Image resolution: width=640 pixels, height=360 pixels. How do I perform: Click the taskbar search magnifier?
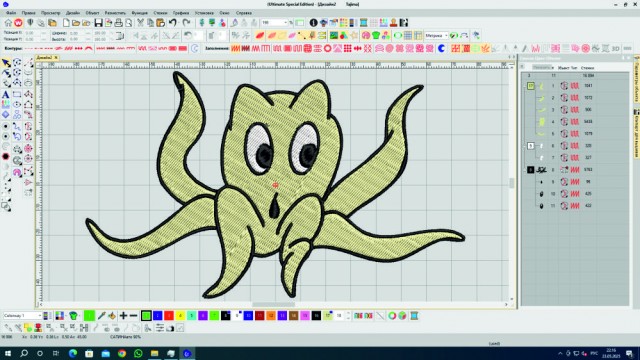[24, 353]
